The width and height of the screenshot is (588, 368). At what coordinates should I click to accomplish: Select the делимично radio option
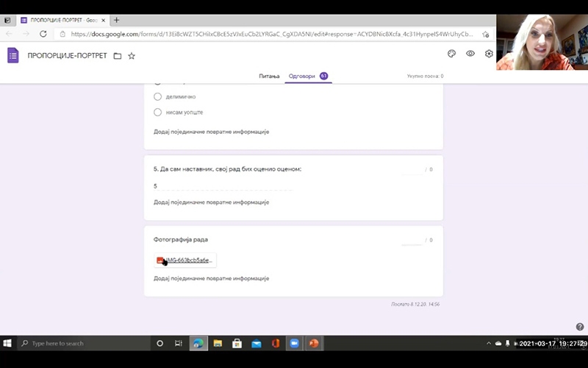click(x=157, y=96)
